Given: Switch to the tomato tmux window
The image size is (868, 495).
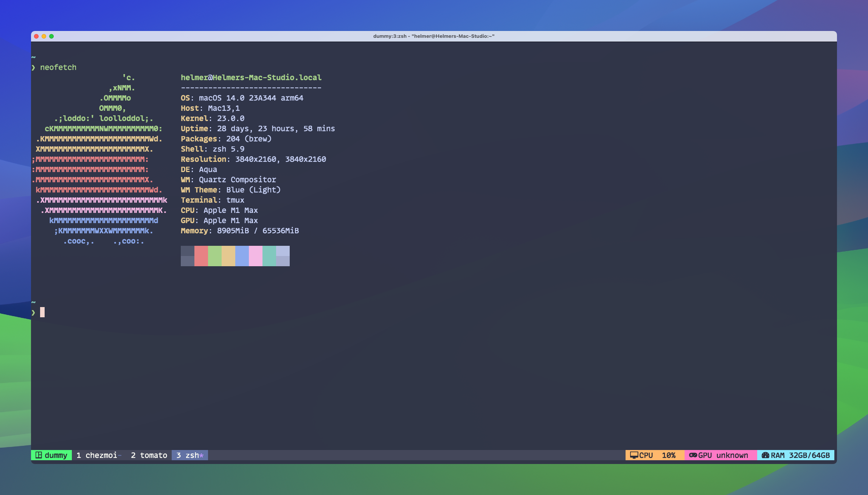Looking at the screenshot, I should [149, 455].
